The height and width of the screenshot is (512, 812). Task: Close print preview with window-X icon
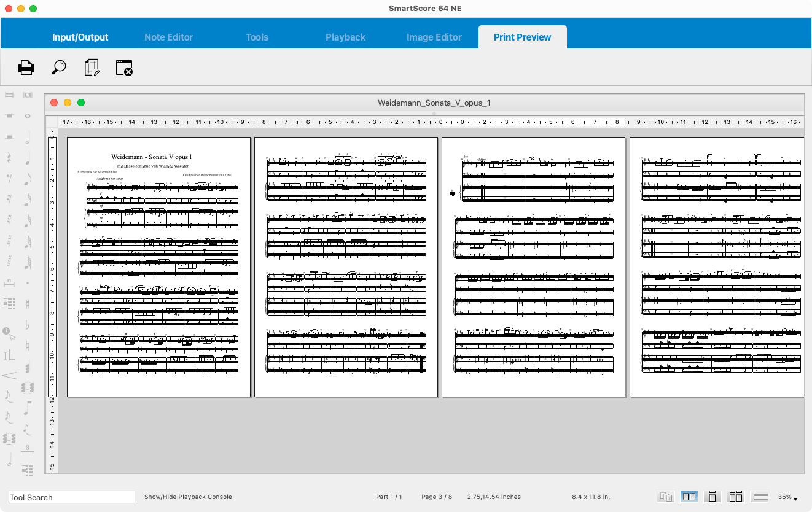click(125, 68)
